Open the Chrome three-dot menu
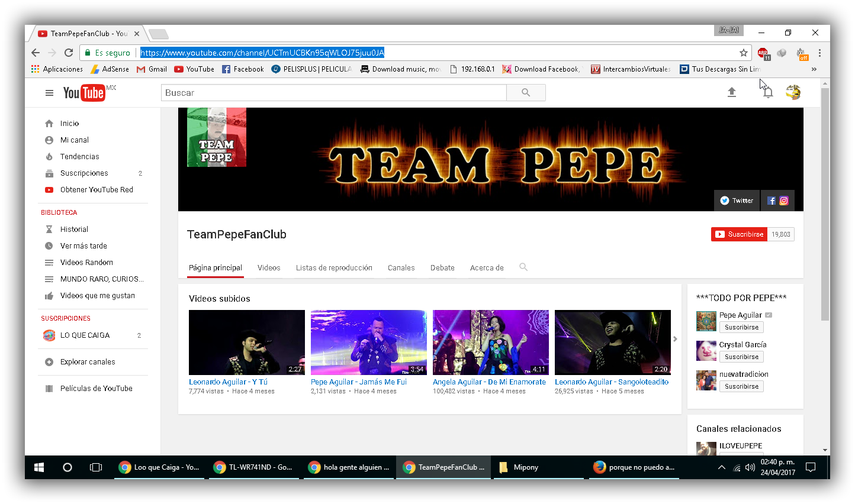 point(819,53)
